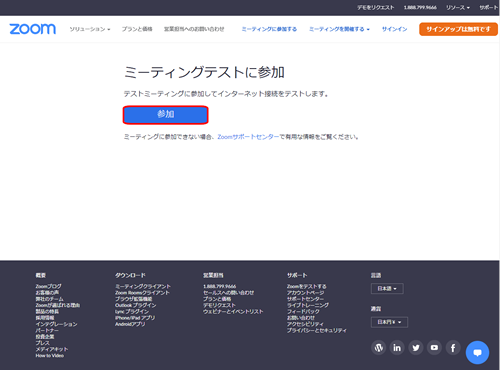Image resolution: width=500 pixels, height=370 pixels.
Task: Open the ライブトレーニング footer link
Action: click(x=308, y=305)
